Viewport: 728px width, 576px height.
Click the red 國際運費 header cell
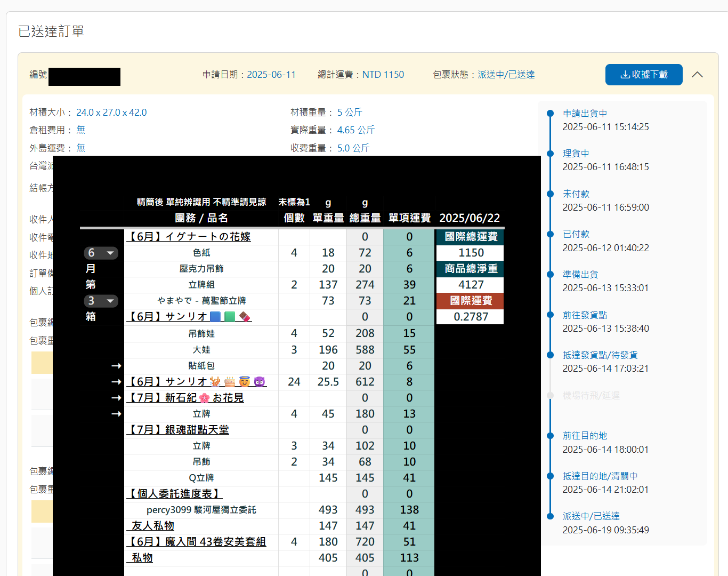470,301
